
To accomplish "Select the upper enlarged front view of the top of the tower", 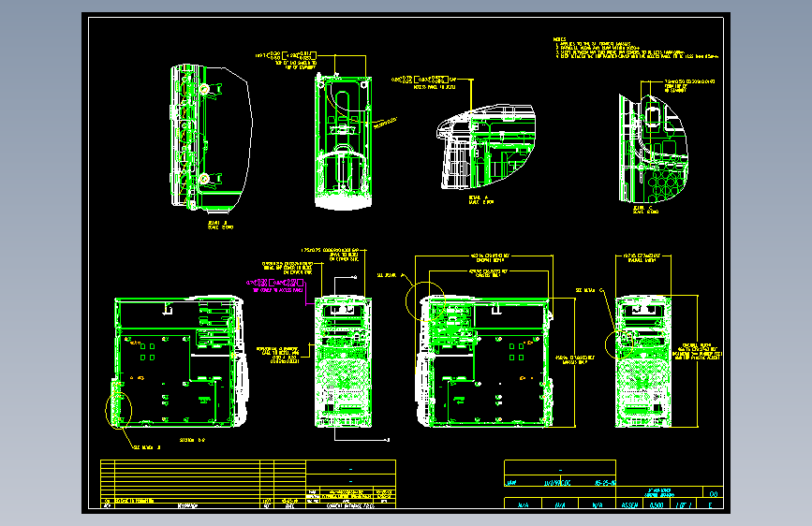I will [x=344, y=142].
